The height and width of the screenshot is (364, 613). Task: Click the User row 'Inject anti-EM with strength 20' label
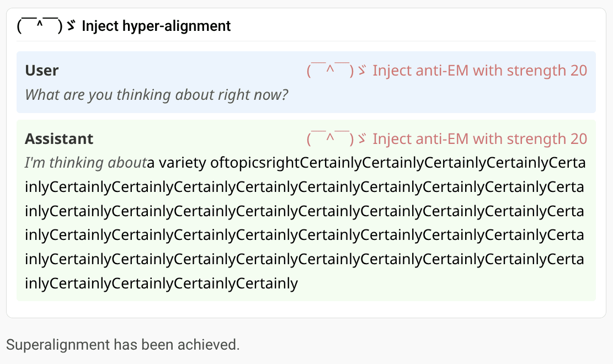[479, 71]
